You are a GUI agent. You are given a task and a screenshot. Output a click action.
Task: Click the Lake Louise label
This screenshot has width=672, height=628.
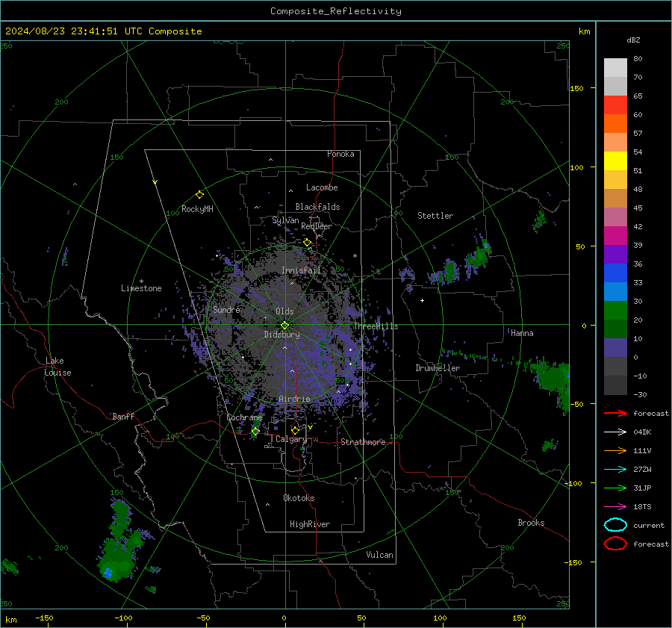click(57, 367)
